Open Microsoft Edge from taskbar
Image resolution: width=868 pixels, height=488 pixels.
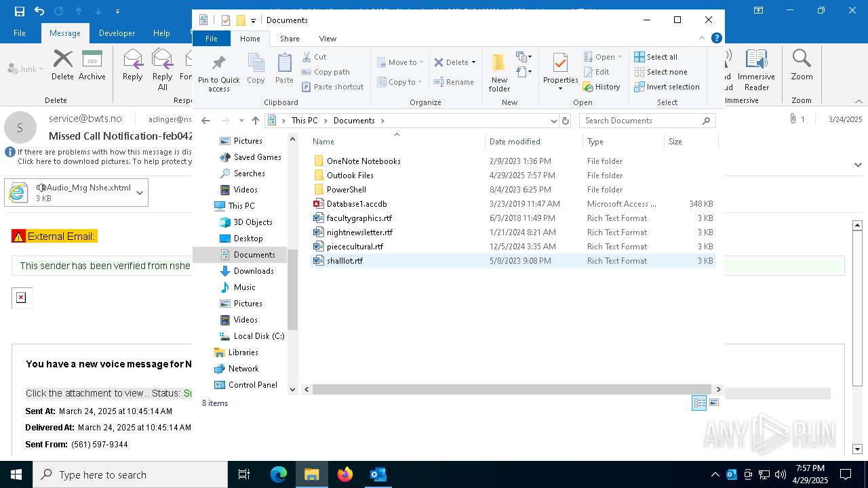(x=279, y=474)
